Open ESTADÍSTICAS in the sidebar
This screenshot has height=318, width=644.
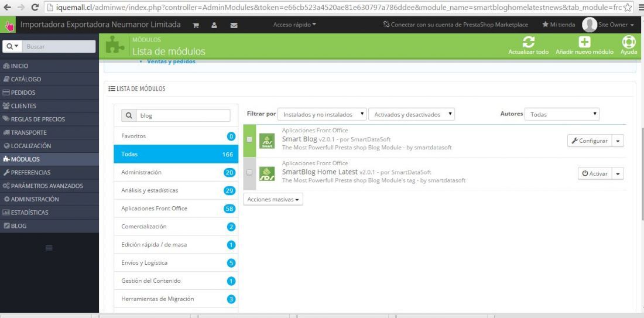coord(49,213)
